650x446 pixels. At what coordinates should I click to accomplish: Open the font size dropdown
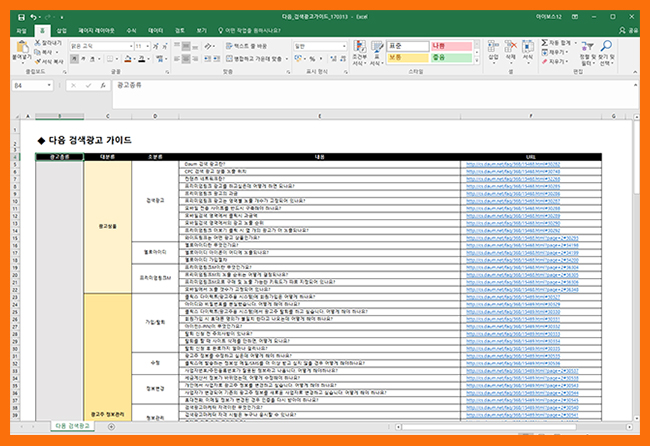(148, 46)
